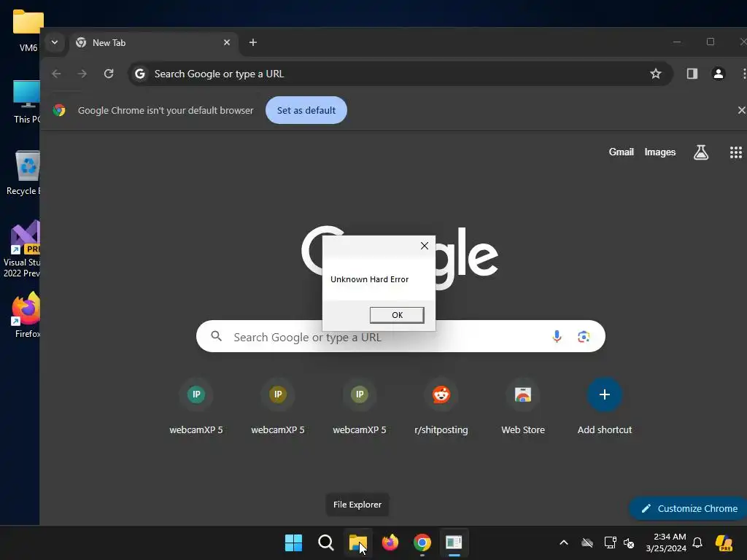Select the New Tab tab
This screenshot has height=560, width=747.
pos(152,43)
